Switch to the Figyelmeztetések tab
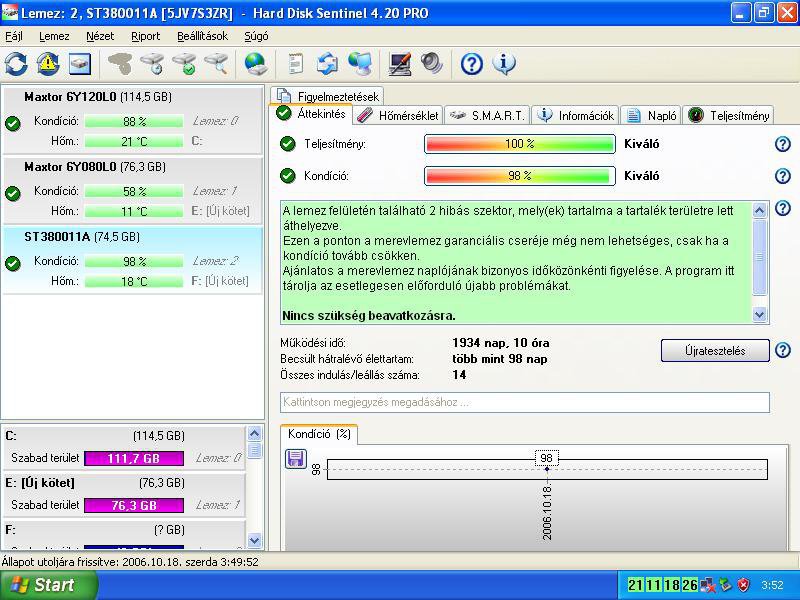The width and height of the screenshot is (800, 600). pos(328,96)
